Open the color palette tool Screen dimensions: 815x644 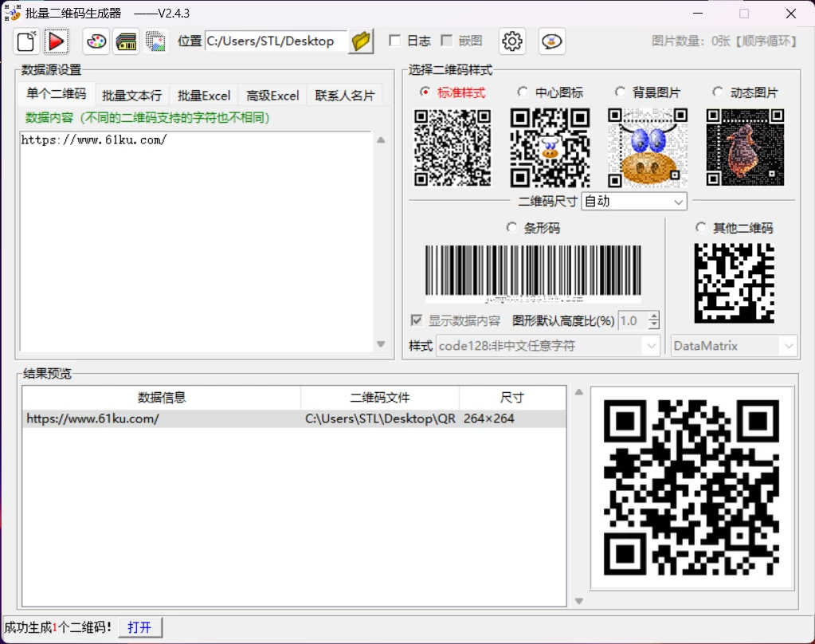click(x=96, y=41)
